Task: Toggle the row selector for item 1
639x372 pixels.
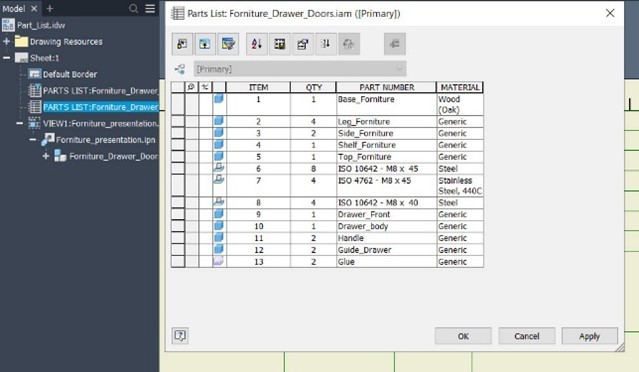Action: tap(178, 104)
